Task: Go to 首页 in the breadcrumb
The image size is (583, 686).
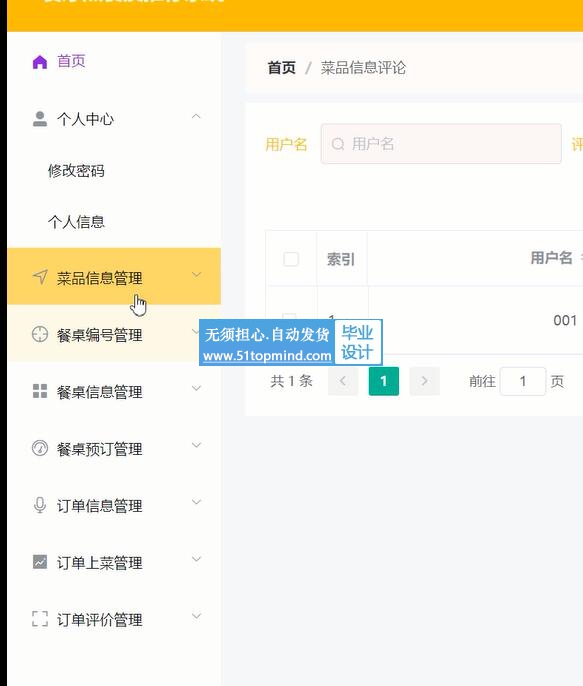Action: tap(282, 68)
